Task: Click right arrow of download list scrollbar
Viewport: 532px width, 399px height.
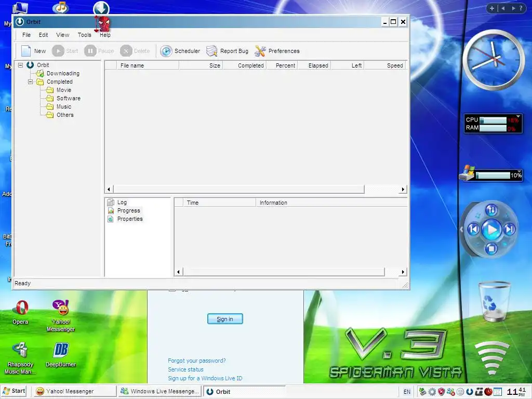Action: click(x=403, y=189)
